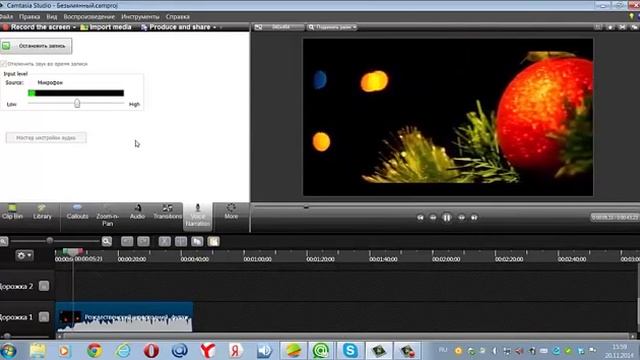Click the timeline paste button

(213, 241)
